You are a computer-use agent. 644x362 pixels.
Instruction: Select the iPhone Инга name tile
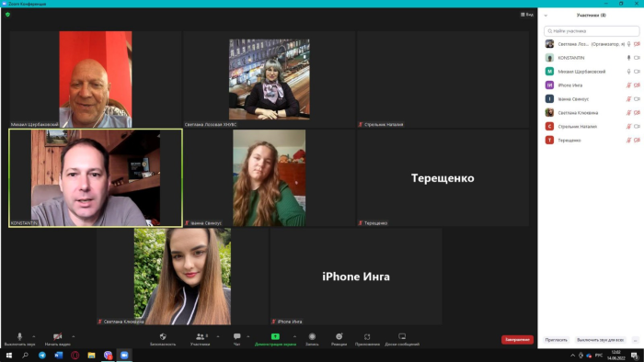point(356,277)
